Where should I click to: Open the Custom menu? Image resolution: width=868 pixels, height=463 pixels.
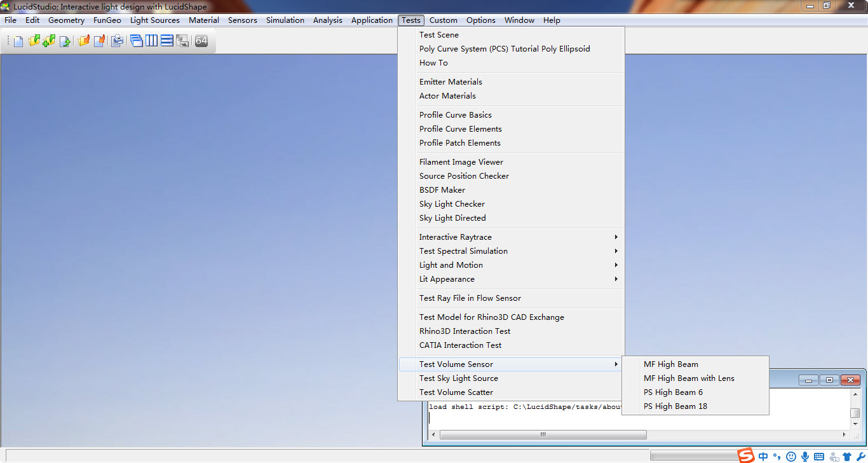coord(444,20)
